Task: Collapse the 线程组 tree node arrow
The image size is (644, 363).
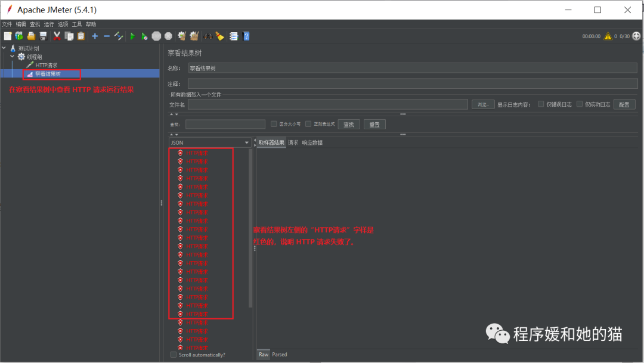Action: (13, 57)
